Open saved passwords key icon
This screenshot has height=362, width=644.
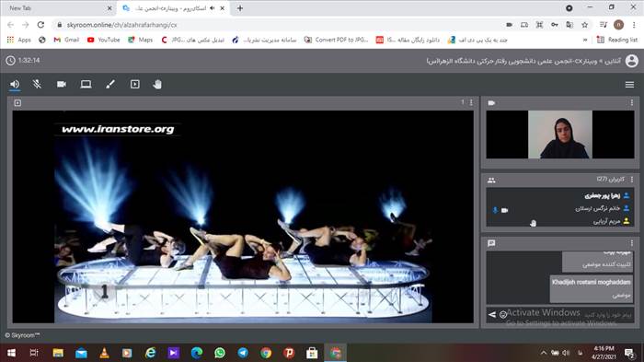coord(555,25)
